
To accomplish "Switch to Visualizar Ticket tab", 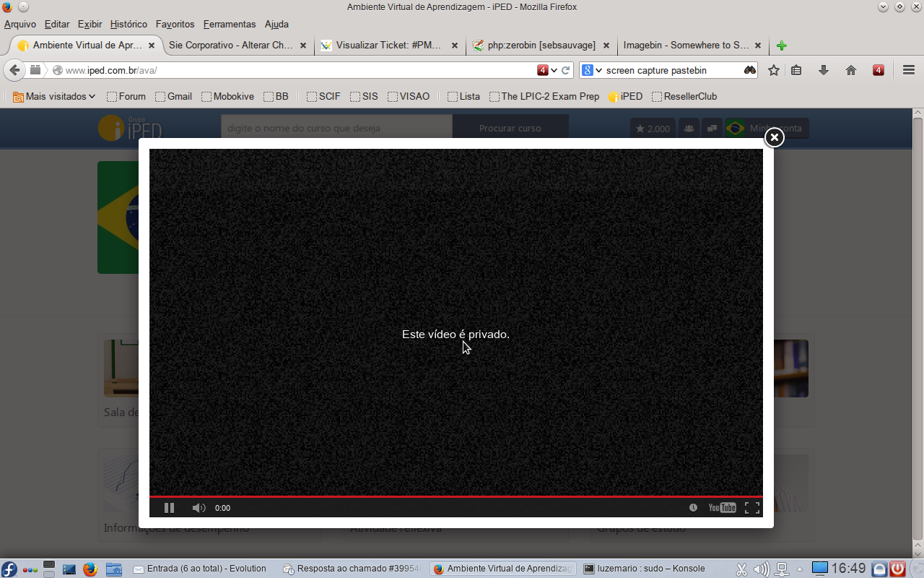I will pos(388,45).
